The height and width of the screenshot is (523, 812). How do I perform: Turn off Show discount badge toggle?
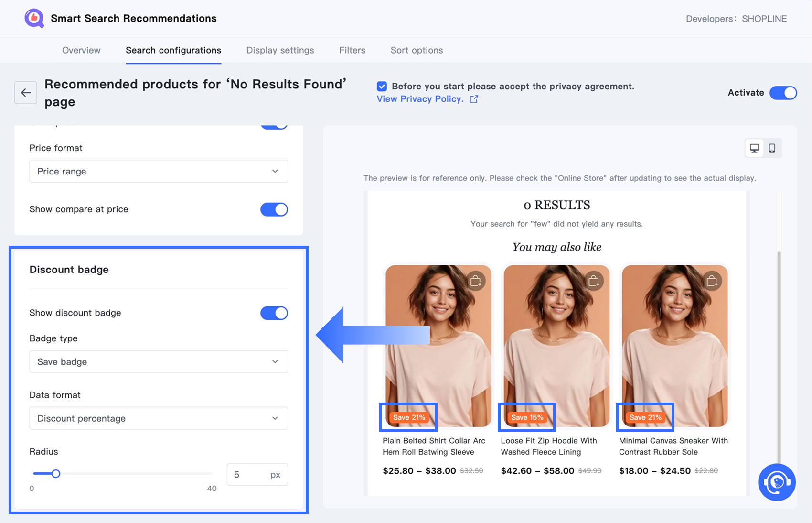click(274, 313)
